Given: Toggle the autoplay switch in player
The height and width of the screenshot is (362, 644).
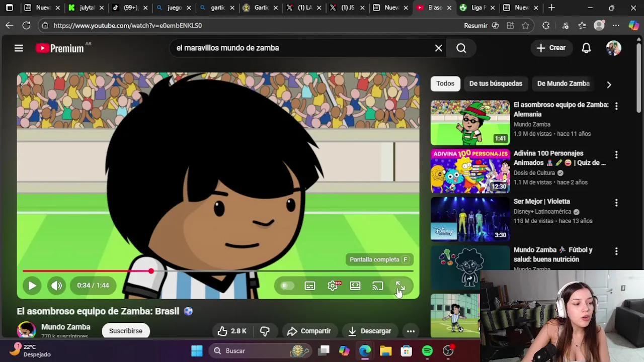Looking at the screenshot, I should pyautogui.click(x=287, y=286).
